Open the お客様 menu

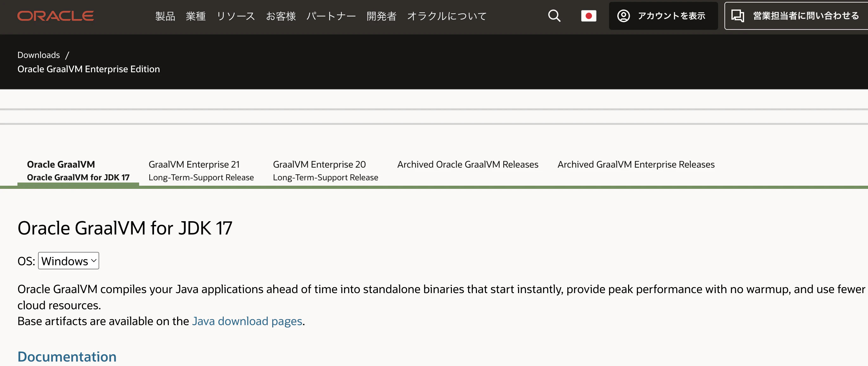click(x=281, y=16)
